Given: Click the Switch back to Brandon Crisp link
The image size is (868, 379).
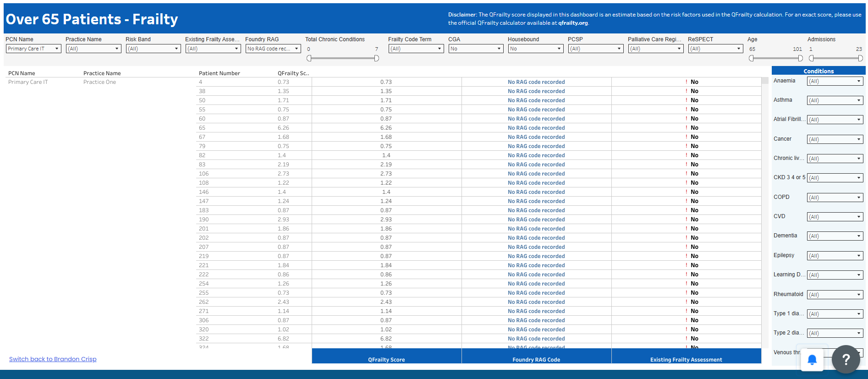Looking at the screenshot, I should click(53, 359).
